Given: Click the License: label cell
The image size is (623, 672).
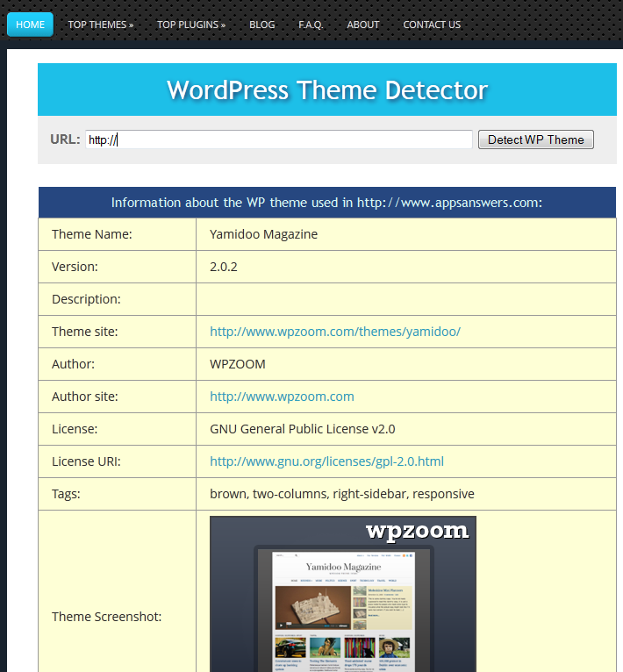Looking at the screenshot, I should point(117,429).
